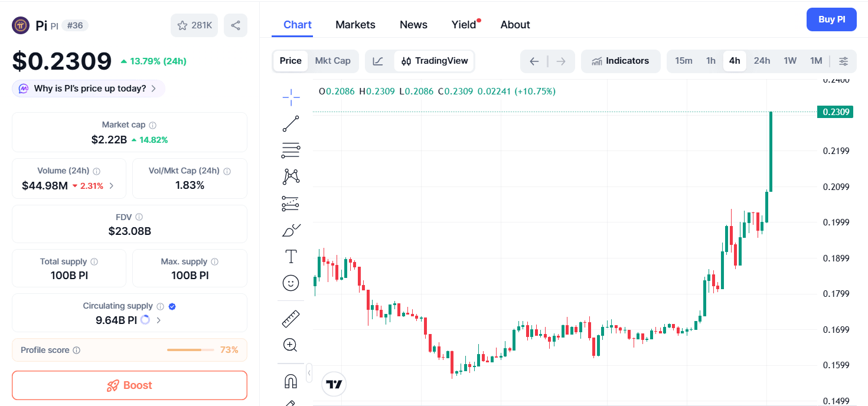This screenshot has width=868, height=406.
Task: Open the Markets tab
Action: (355, 25)
